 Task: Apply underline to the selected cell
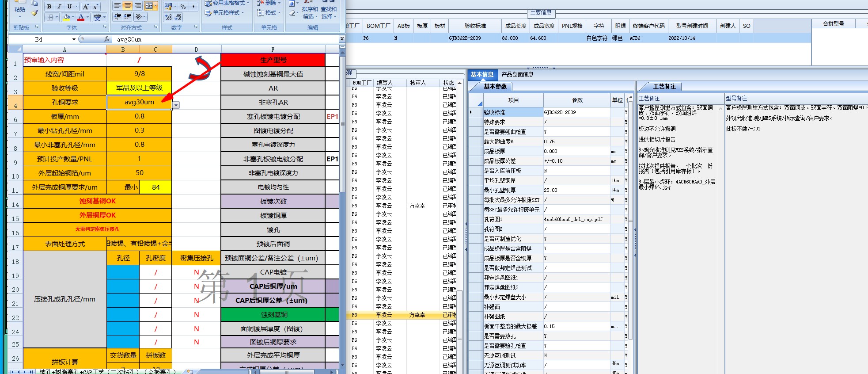[69, 7]
